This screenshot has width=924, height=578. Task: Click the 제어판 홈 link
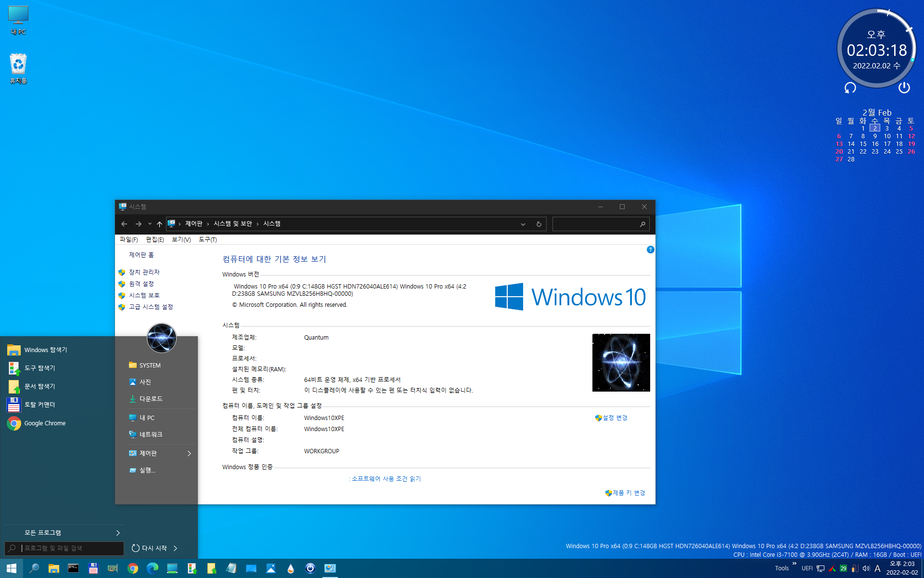coord(141,255)
